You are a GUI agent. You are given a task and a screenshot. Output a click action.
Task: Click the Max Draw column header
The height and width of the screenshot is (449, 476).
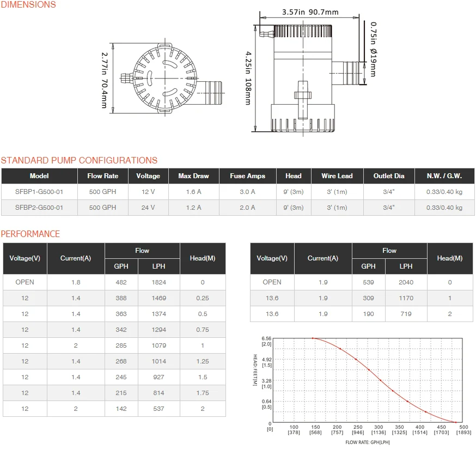coord(193,176)
